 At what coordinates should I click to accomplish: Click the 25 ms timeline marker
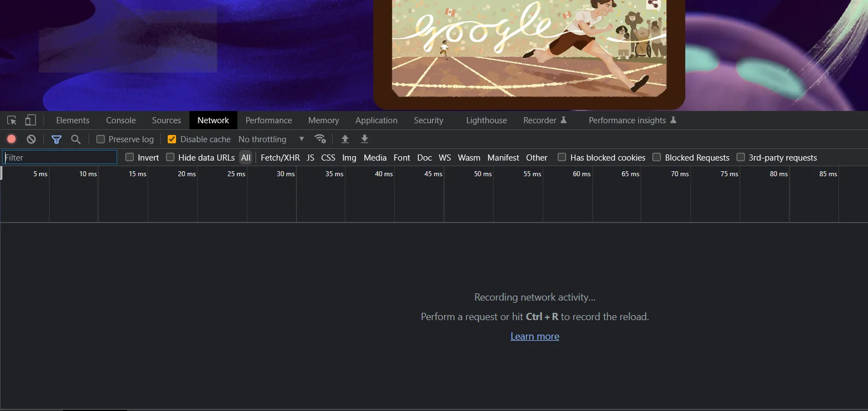[x=236, y=174]
